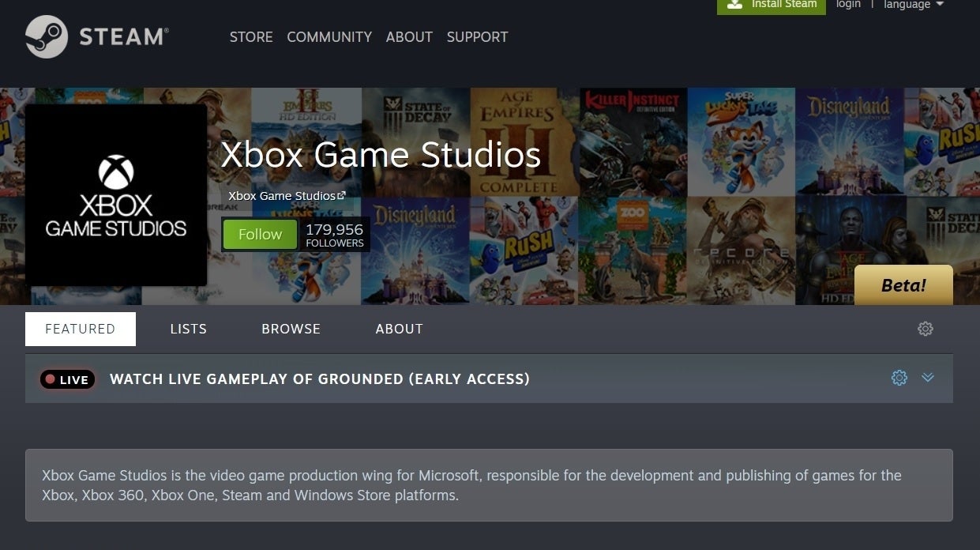The height and width of the screenshot is (550, 980).
Task: Open settings gear beside the tab row
Action: (x=926, y=329)
